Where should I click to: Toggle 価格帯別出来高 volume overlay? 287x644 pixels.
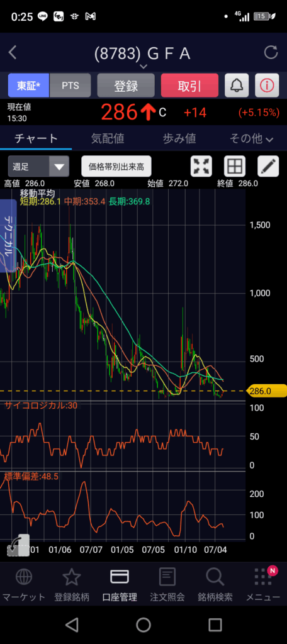pyautogui.click(x=116, y=166)
